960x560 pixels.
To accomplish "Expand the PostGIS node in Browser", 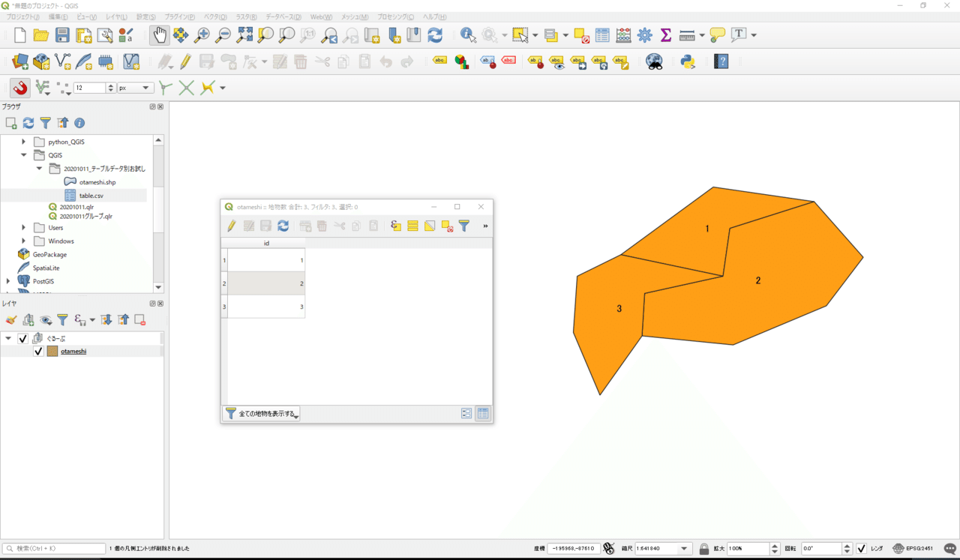I will coord(8,281).
